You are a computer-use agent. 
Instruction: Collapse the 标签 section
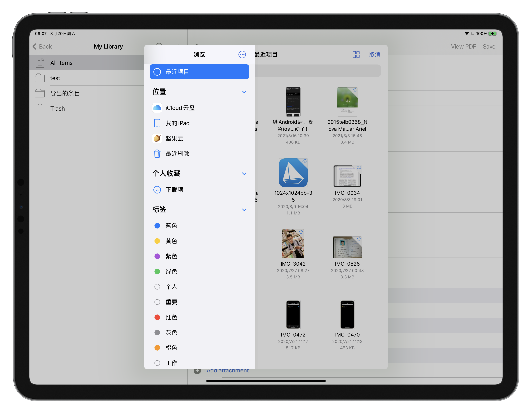click(x=244, y=210)
